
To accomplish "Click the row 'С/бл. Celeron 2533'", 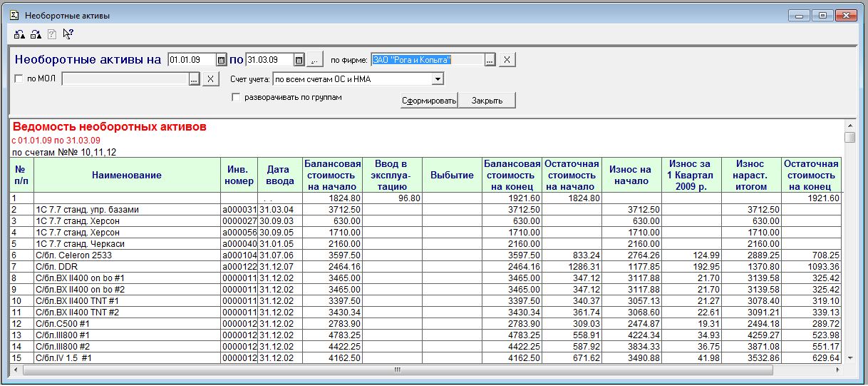I will click(425, 255).
